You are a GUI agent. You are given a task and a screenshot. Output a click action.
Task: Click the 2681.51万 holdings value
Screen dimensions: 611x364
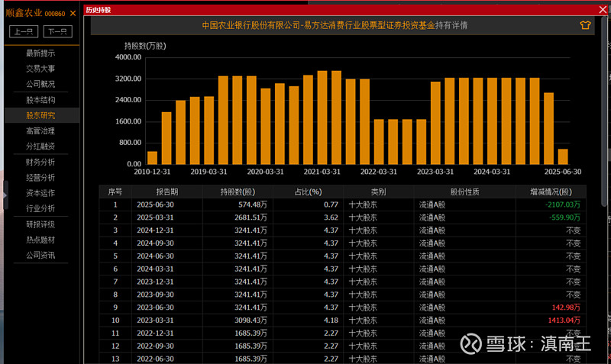tap(251, 217)
